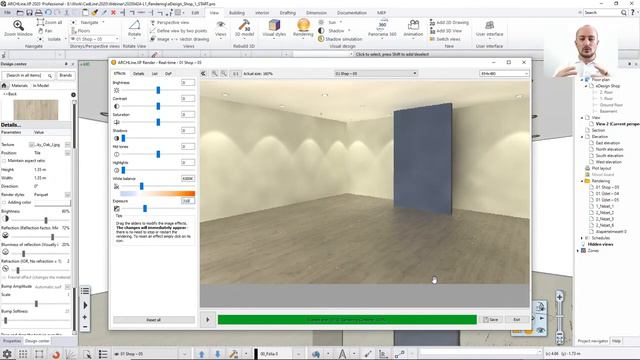Reset Contrast via its half-circle icon
The image size is (640, 360).
click(x=117, y=106)
